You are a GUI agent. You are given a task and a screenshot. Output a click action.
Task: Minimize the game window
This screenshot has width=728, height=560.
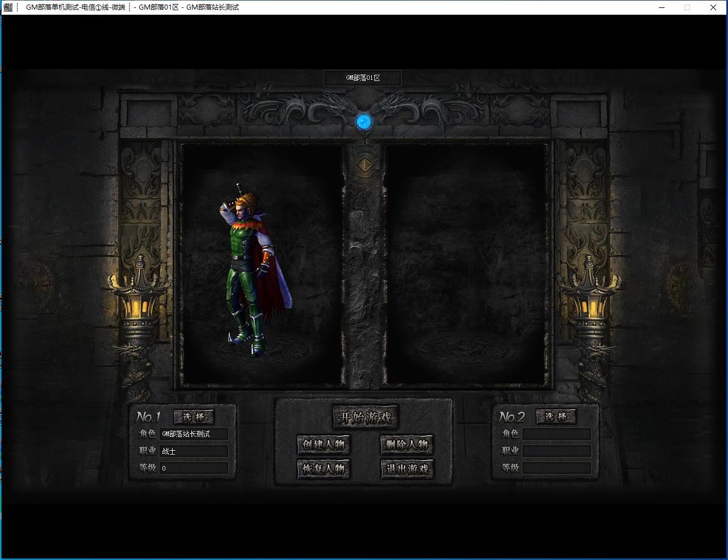(x=661, y=7)
